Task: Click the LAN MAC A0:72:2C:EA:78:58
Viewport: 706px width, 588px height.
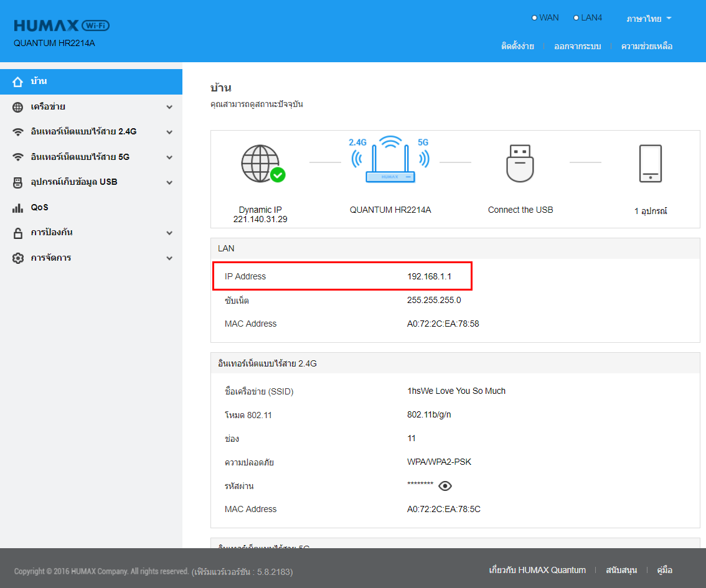Action: point(443,324)
